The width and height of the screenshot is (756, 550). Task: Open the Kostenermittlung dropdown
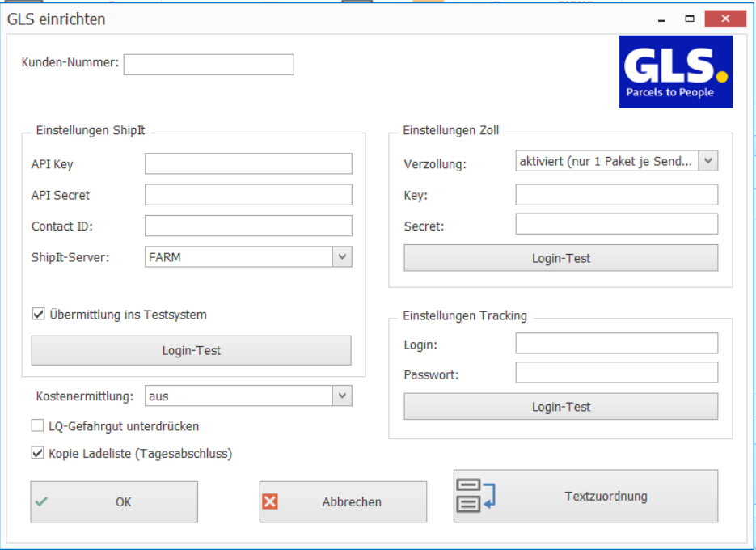click(343, 396)
